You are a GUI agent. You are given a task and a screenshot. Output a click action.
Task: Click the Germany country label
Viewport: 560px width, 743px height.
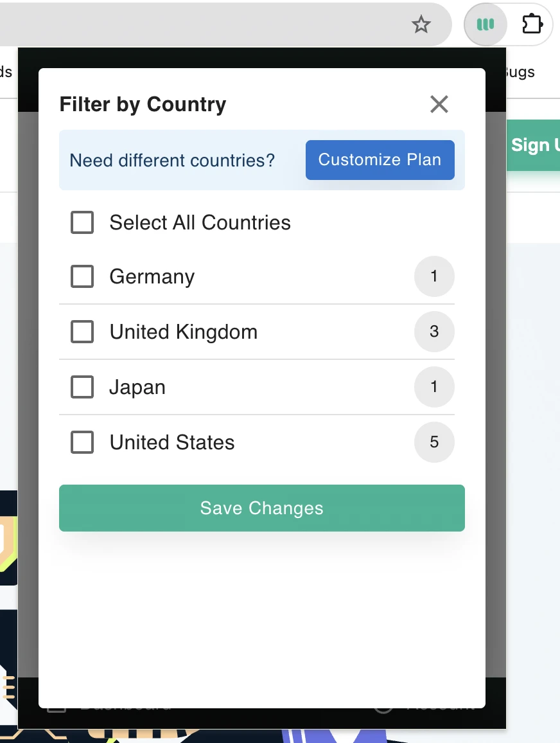(x=152, y=277)
